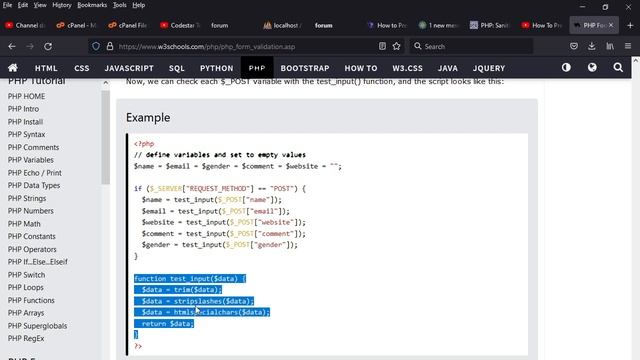Open CSS in top navigation
The image size is (640, 360).
click(x=82, y=68)
